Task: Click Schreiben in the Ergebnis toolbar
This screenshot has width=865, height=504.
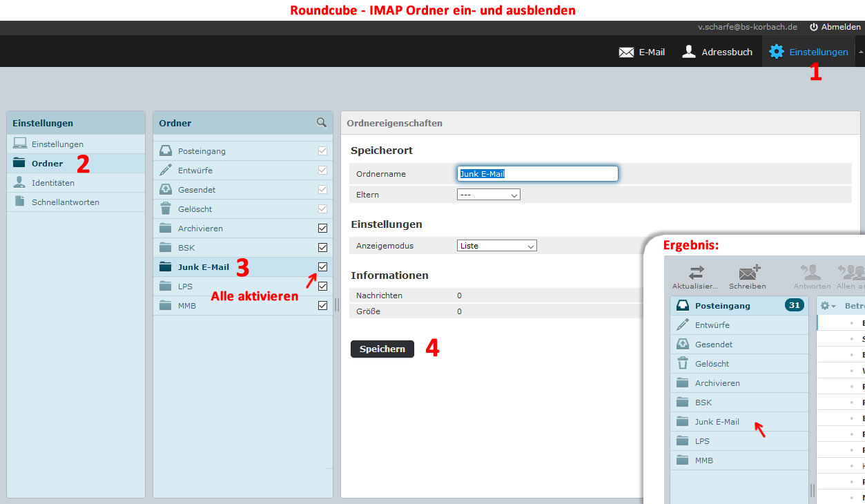Action: (748, 277)
